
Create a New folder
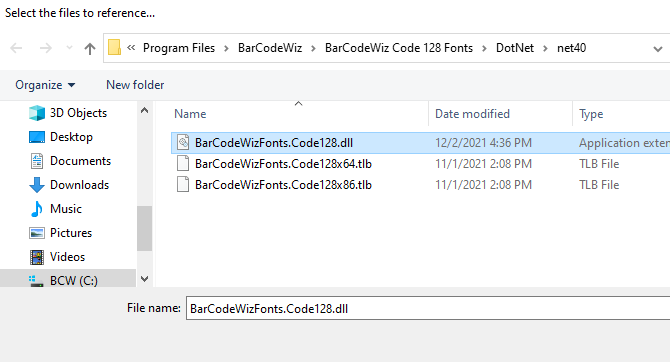coord(135,85)
